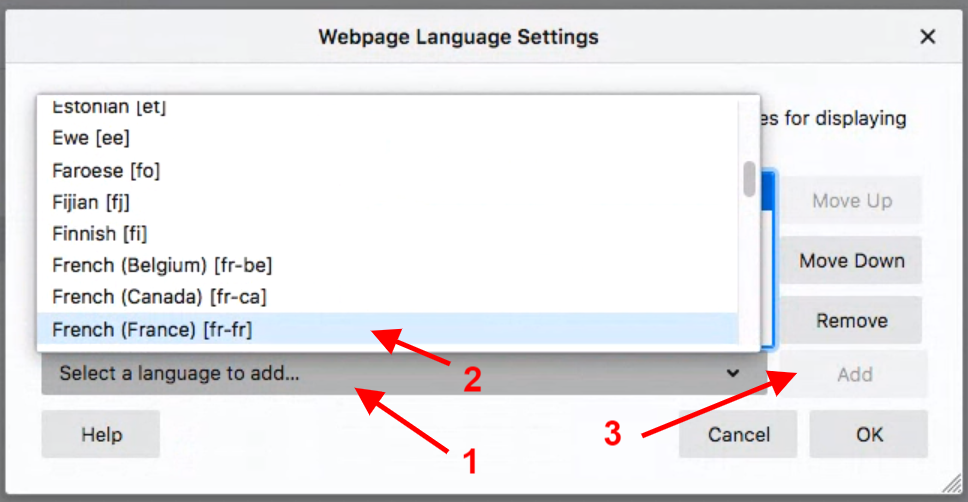Open the 'Select a language to add...' dropdown
The height and width of the screenshot is (502, 968).
(x=400, y=374)
